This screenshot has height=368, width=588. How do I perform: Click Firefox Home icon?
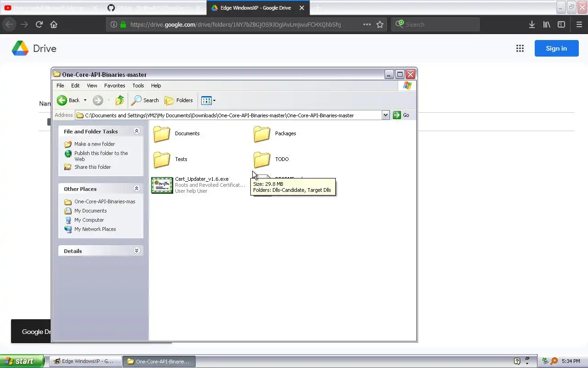coord(54,24)
